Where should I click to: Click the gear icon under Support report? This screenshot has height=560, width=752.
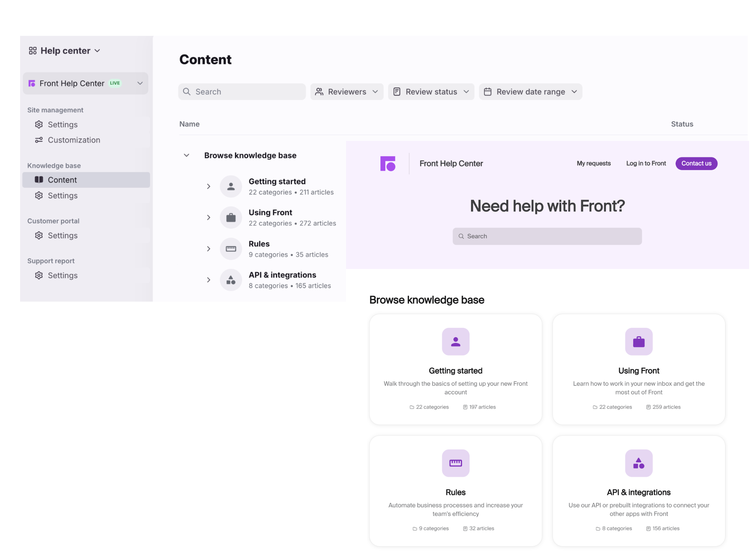pos(39,276)
